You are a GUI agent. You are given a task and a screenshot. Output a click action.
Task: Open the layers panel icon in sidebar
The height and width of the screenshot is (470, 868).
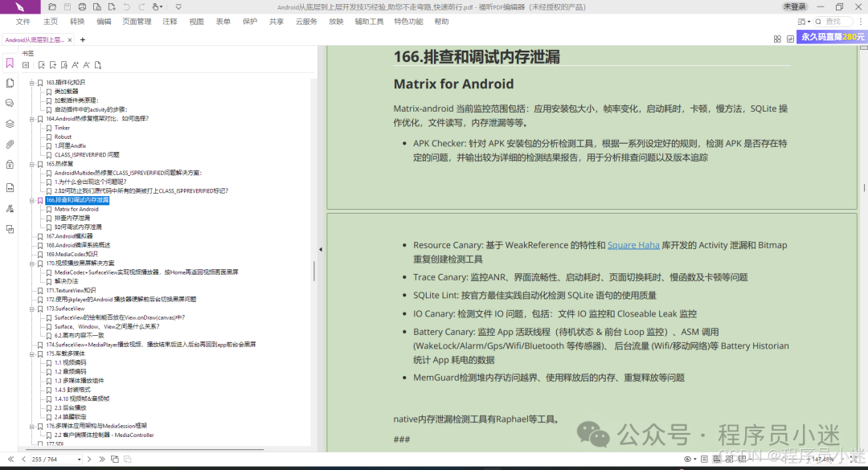10,124
